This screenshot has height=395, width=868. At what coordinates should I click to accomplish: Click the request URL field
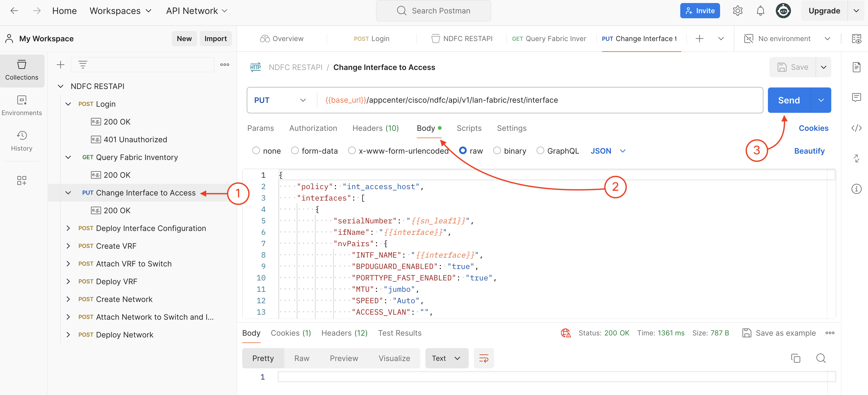(540, 100)
